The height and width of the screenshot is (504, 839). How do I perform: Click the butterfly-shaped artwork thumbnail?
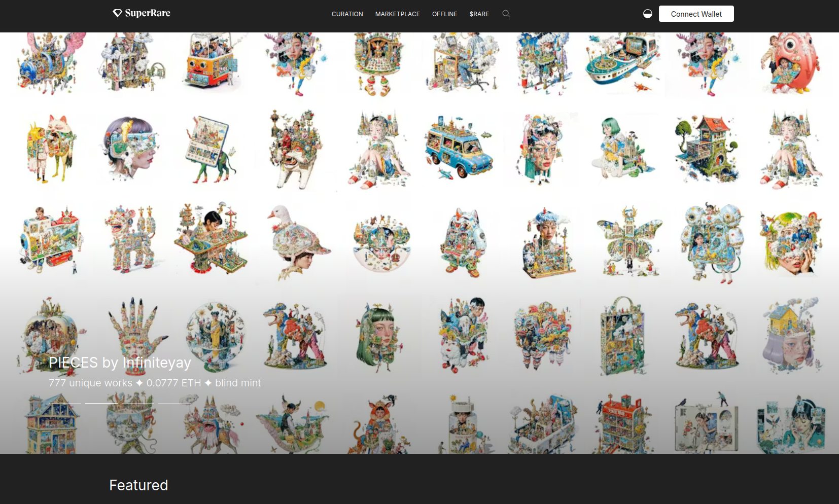(x=630, y=241)
